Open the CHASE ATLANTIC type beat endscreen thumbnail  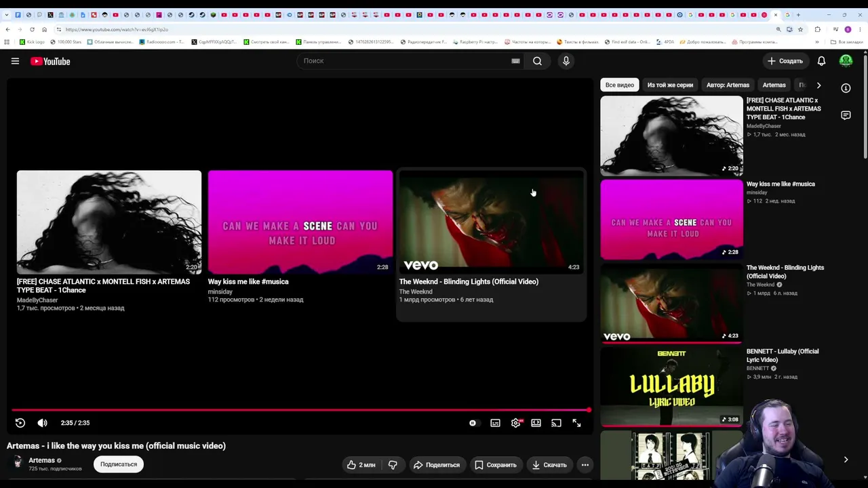point(109,222)
